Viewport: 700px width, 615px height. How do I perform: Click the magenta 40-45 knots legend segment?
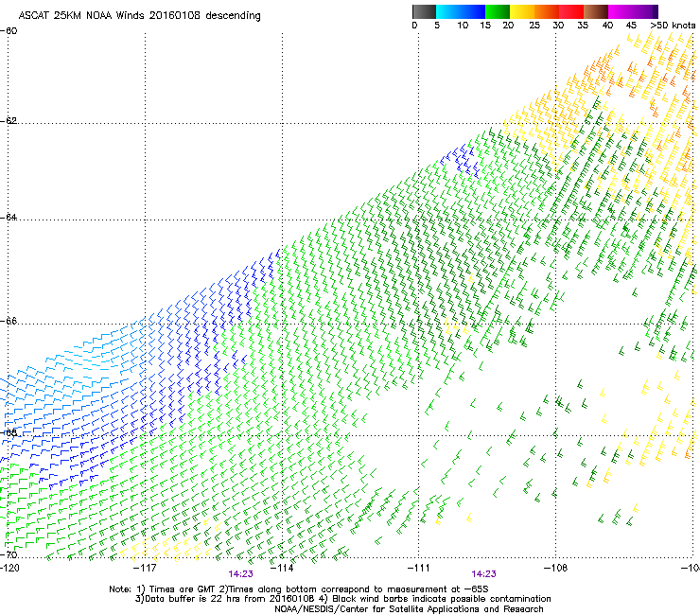pyautogui.click(x=621, y=11)
